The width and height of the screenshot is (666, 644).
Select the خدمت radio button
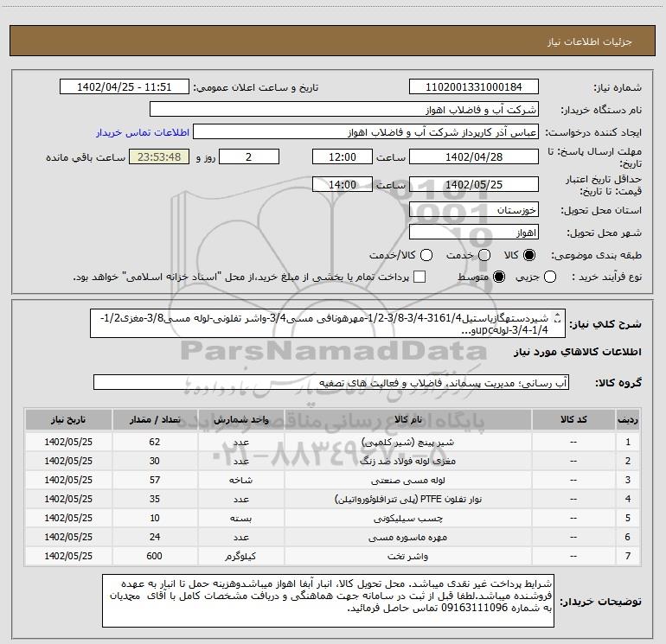484,255
